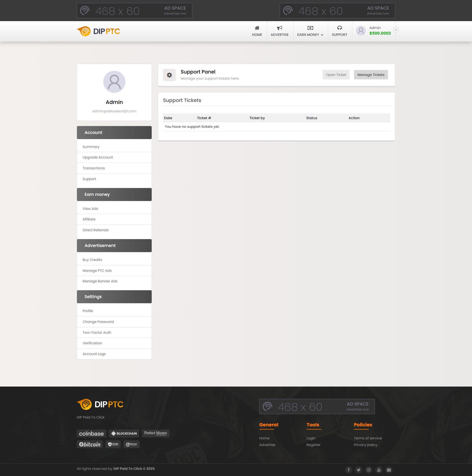This screenshot has height=476, width=472.
Task: Click the Support Panel gear icon
Action: tap(169, 75)
